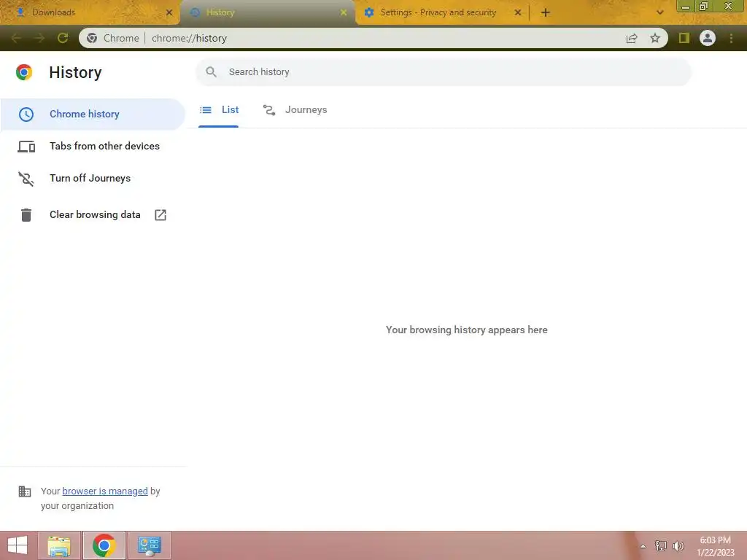Click the network tray icon
This screenshot has width=747, height=560.
(661, 545)
